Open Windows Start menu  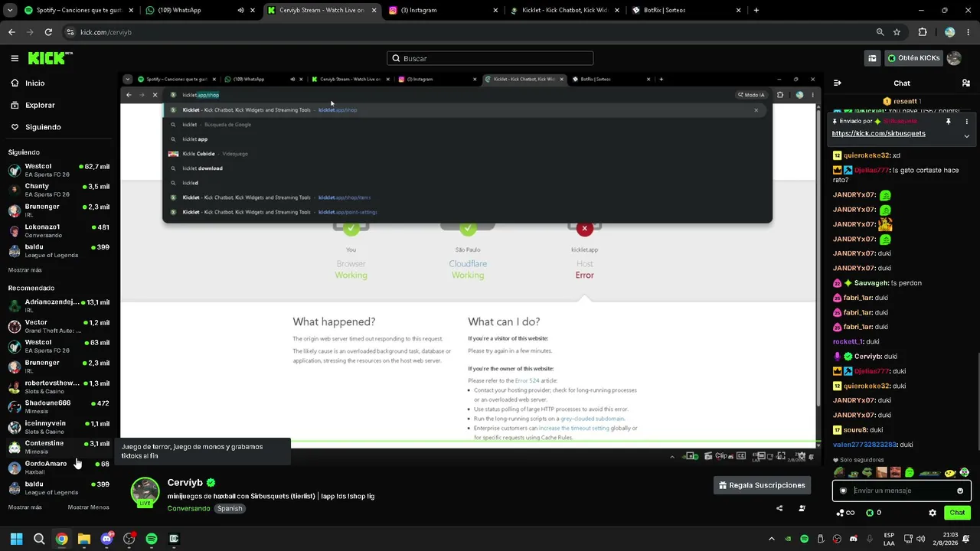click(x=16, y=539)
